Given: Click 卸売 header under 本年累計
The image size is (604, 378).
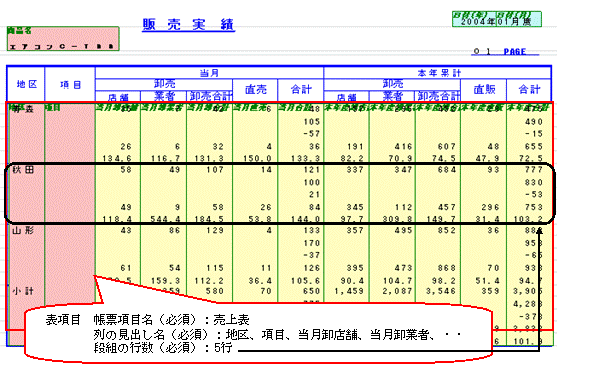Looking at the screenshot, I should click(393, 84).
